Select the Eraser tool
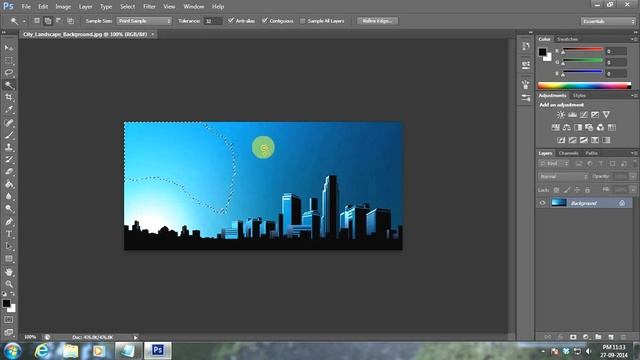 [9, 171]
